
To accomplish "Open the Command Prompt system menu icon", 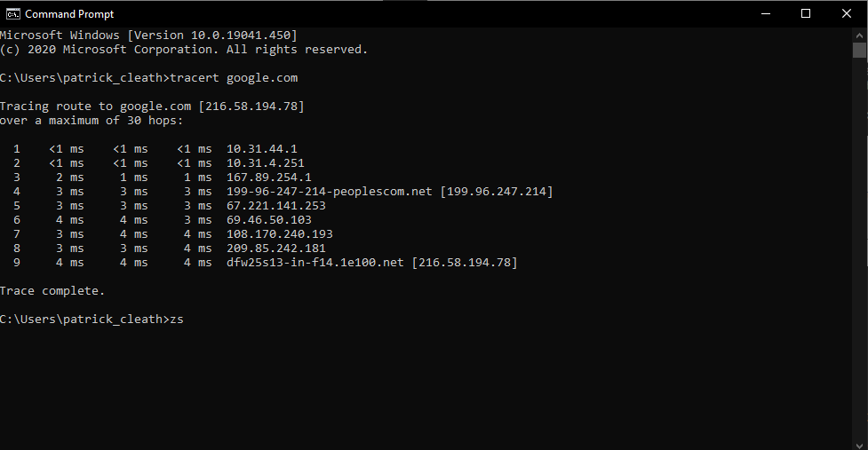I will pos(12,13).
